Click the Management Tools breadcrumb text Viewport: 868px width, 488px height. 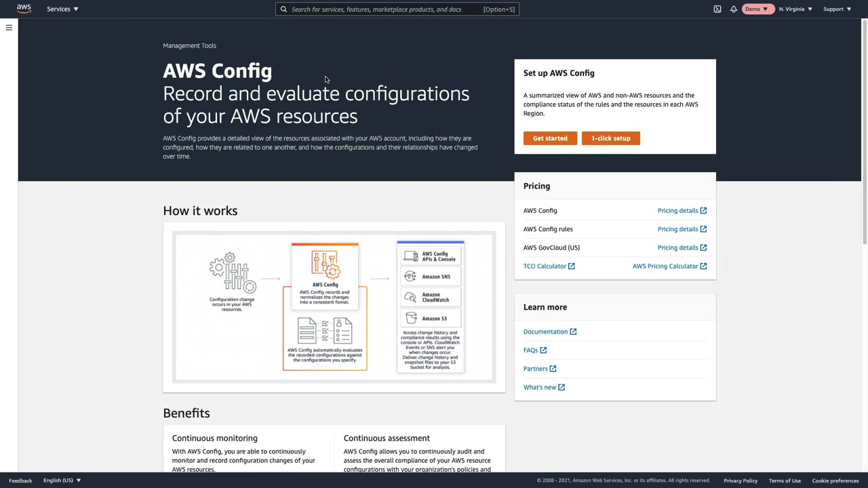point(189,45)
